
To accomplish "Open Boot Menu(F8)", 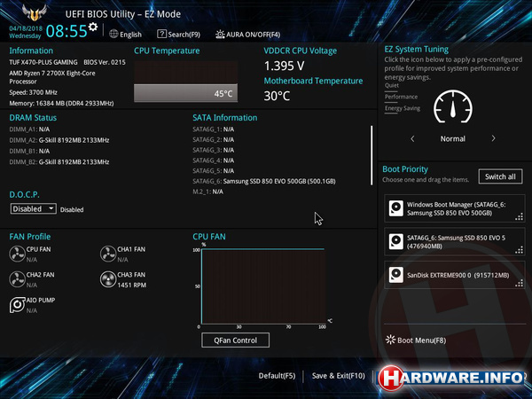I will (x=416, y=340).
